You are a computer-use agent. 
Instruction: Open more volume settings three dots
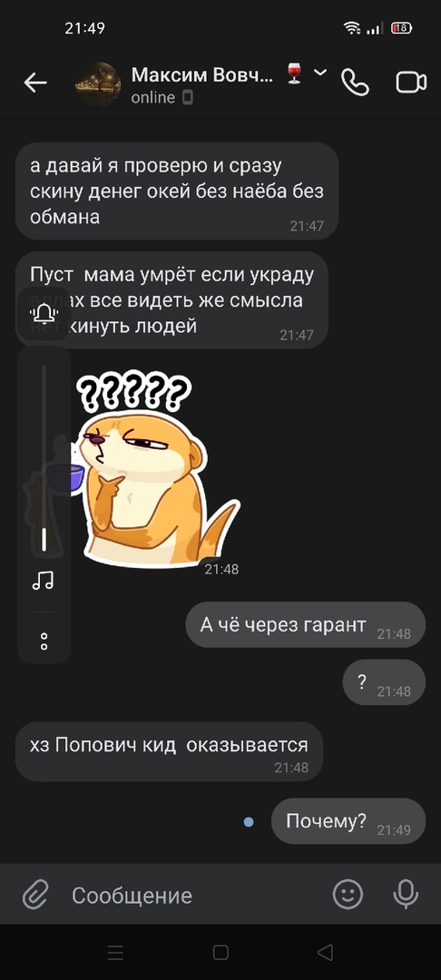coord(44,642)
